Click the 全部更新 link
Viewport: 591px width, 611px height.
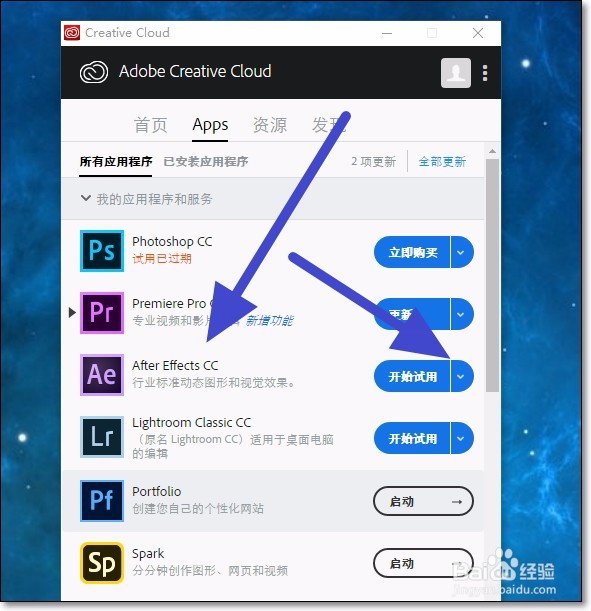(442, 161)
